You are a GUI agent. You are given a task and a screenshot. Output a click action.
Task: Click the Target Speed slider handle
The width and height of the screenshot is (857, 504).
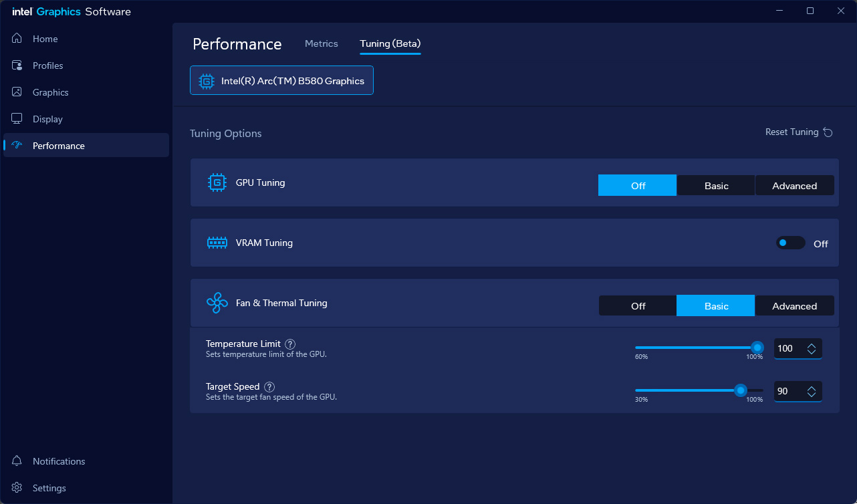click(x=740, y=390)
